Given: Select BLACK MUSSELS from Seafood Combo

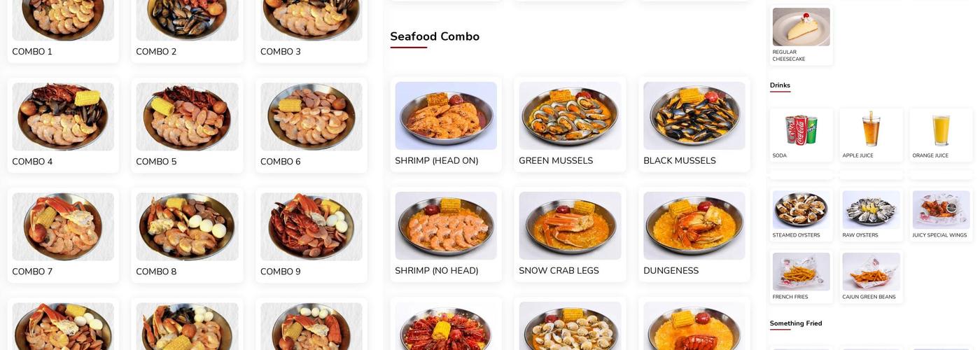Looking at the screenshot, I should [x=694, y=125].
